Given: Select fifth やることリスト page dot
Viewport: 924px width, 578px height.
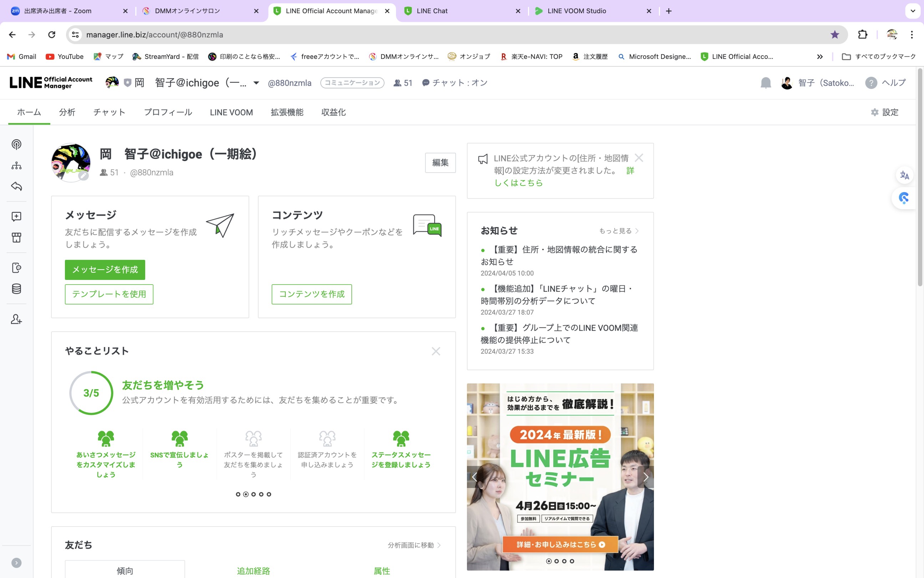Looking at the screenshot, I should [x=269, y=494].
